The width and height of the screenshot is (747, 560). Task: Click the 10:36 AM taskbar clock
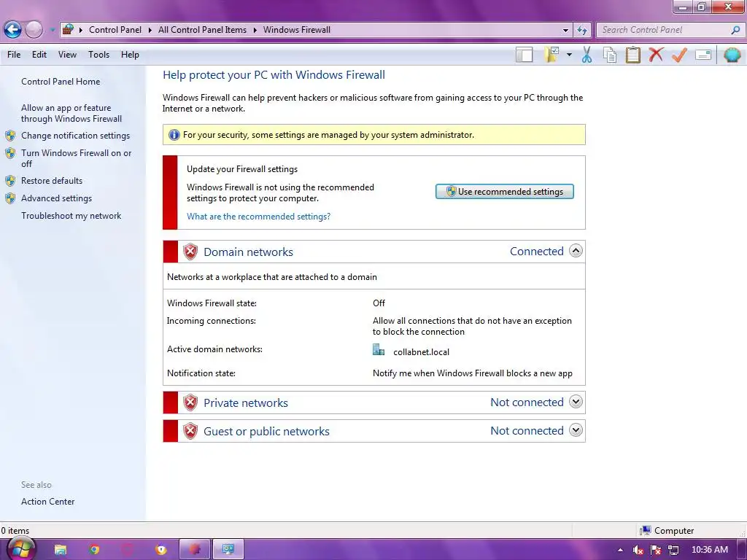tap(710, 550)
